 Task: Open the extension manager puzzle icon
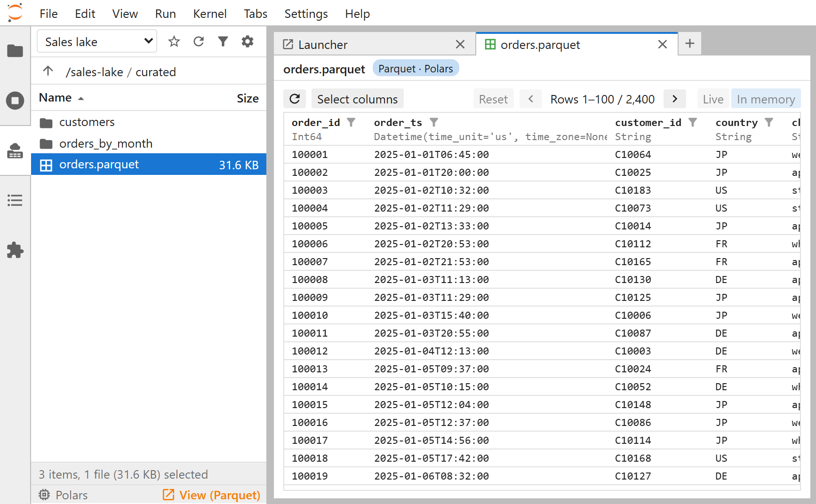(x=15, y=250)
